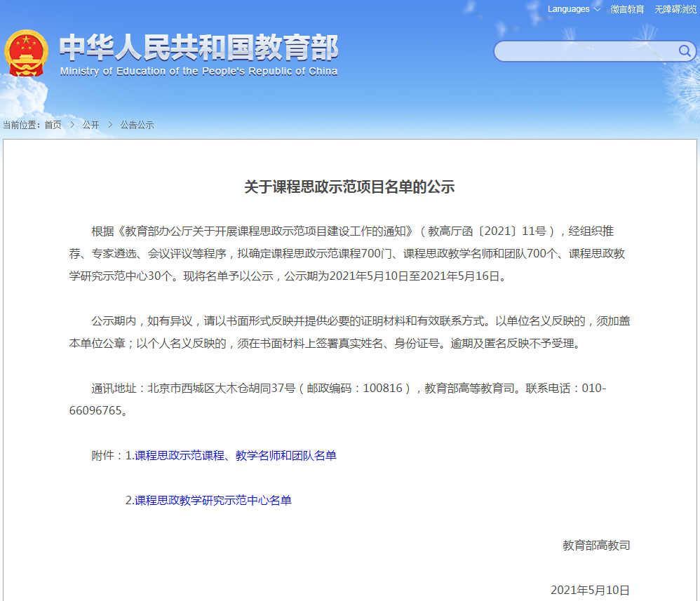Image resolution: width=700 pixels, height=601 pixels.
Task: Select 公开 from the breadcrumb trail
Action: tap(90, 125)
